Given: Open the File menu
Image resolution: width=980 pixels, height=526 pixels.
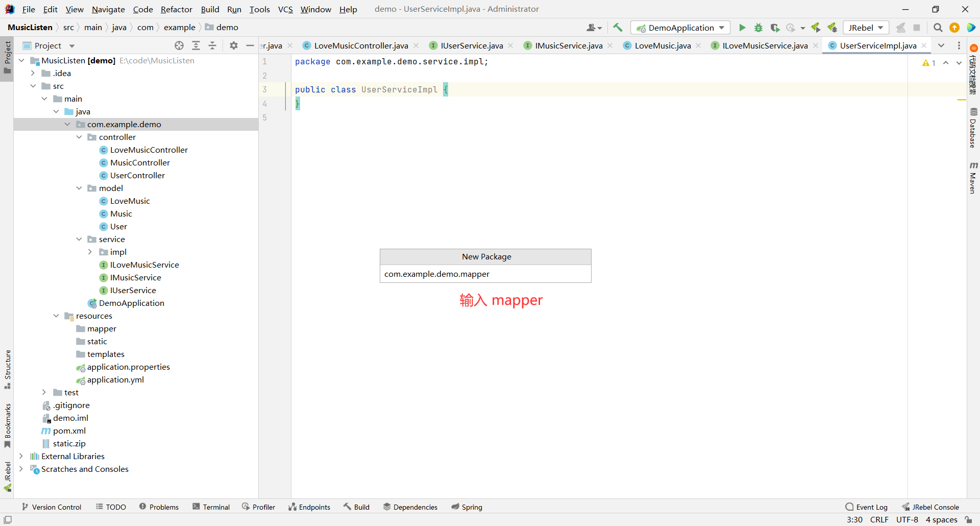Looking at the screenshot, I should point(29,9).
